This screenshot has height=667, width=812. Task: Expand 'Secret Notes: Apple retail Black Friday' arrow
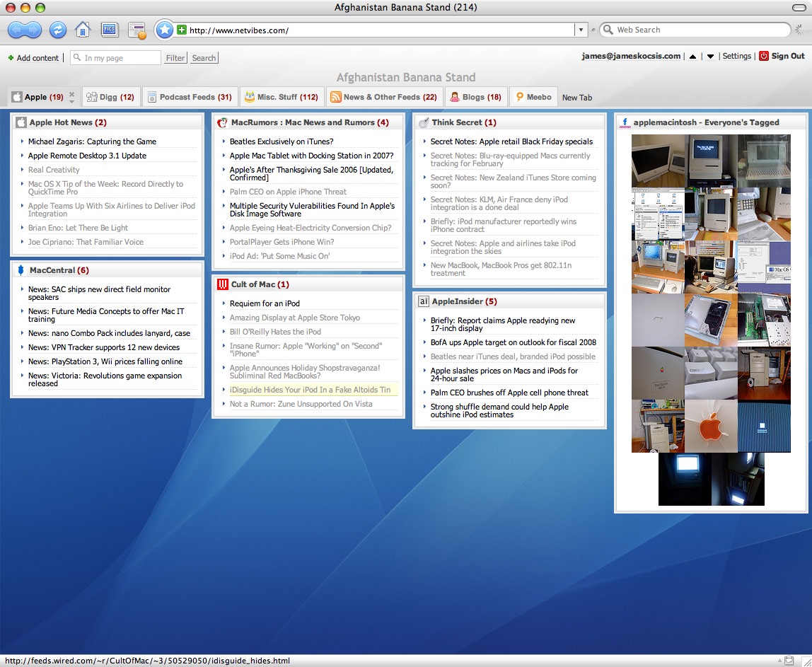click(x=424, y=141)
